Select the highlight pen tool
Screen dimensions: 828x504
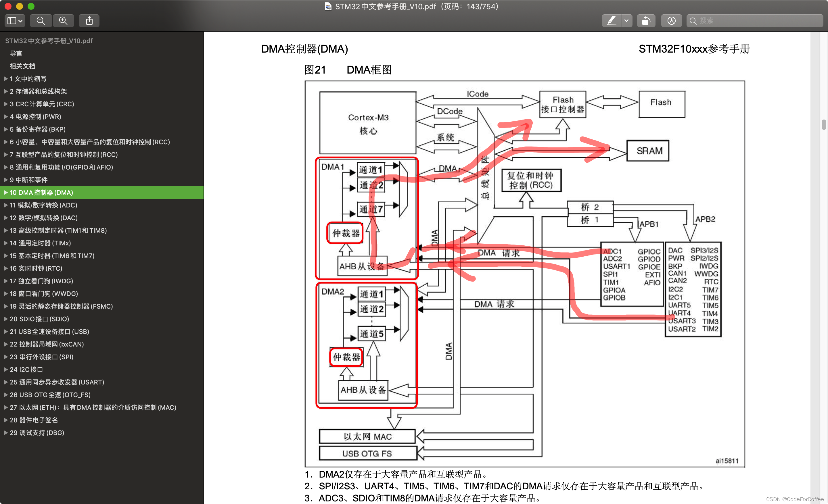pos(611,21)
